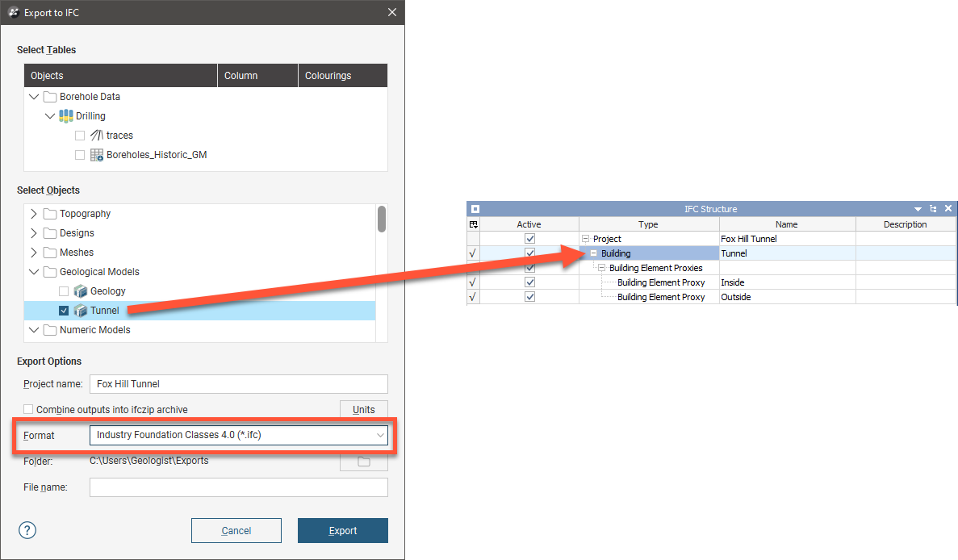Tick the Geology model checkbox
This screenshot has width=958, height=560.
click(64, 291)
